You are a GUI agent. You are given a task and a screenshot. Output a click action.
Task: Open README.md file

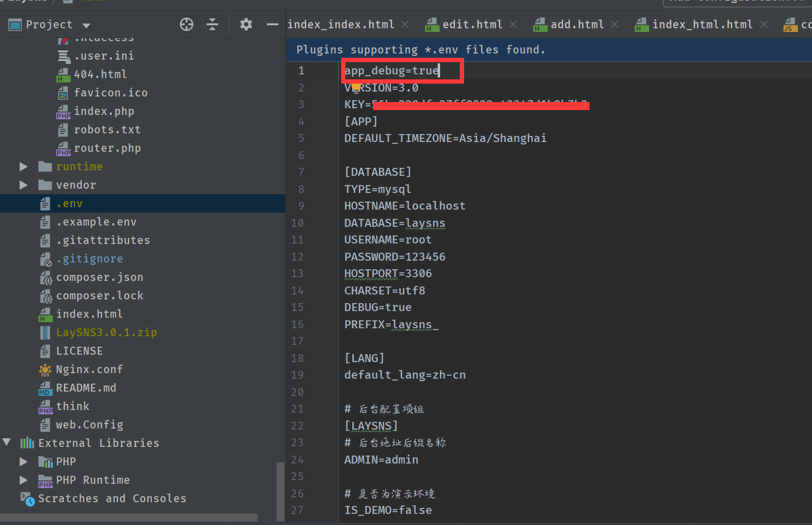pos(86,388)
